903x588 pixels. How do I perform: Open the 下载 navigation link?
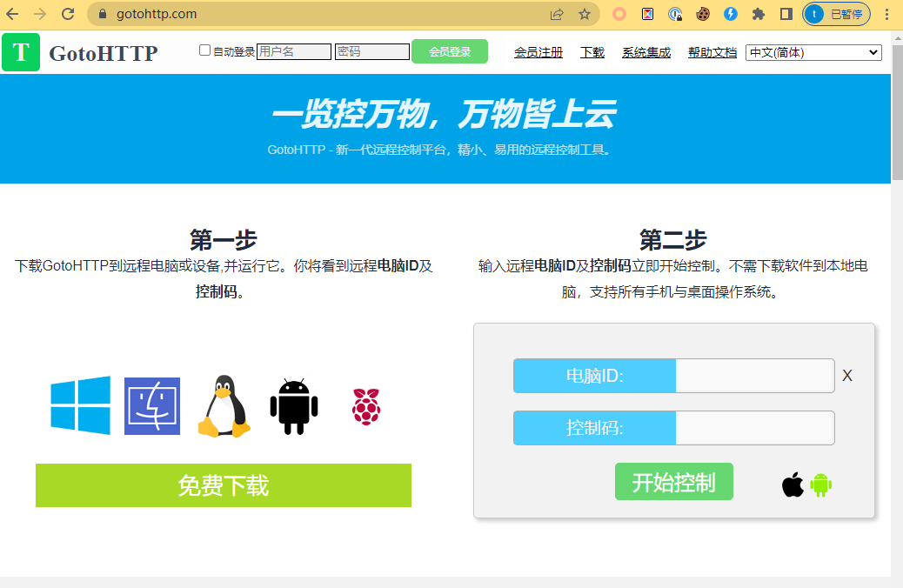click(592, 52)
